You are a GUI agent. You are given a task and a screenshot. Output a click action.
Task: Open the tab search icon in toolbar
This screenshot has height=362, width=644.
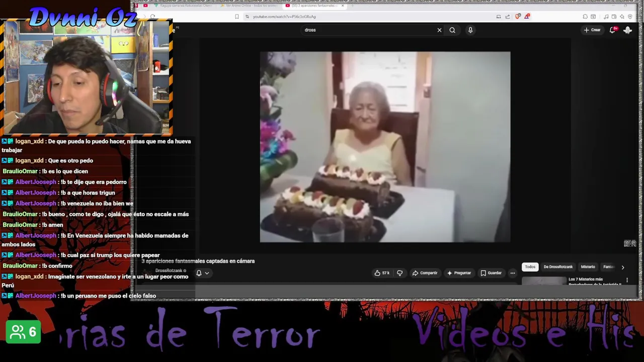tap(594, 17)
